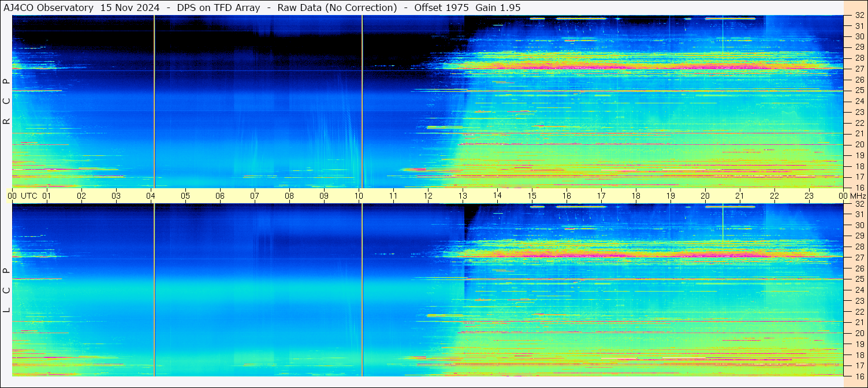Click 20 MHz label on upper panel scale

click(859, 144)
